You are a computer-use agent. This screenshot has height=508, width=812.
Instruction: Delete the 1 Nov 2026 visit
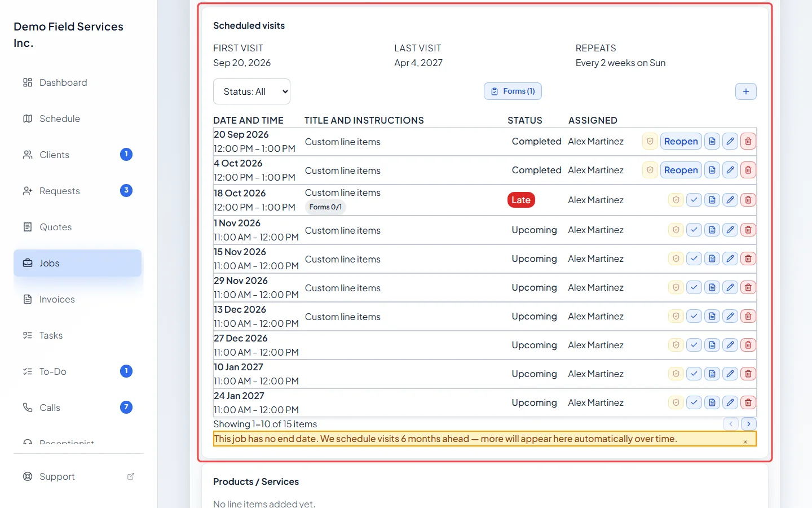(748, 230)
